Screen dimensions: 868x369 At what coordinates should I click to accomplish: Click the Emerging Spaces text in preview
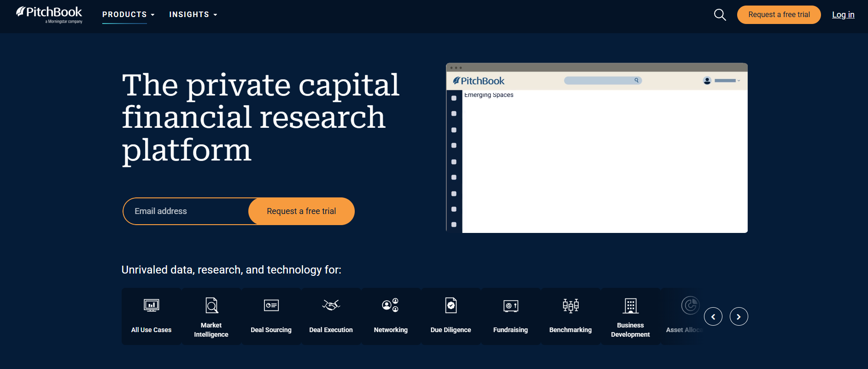click(489, 95)
